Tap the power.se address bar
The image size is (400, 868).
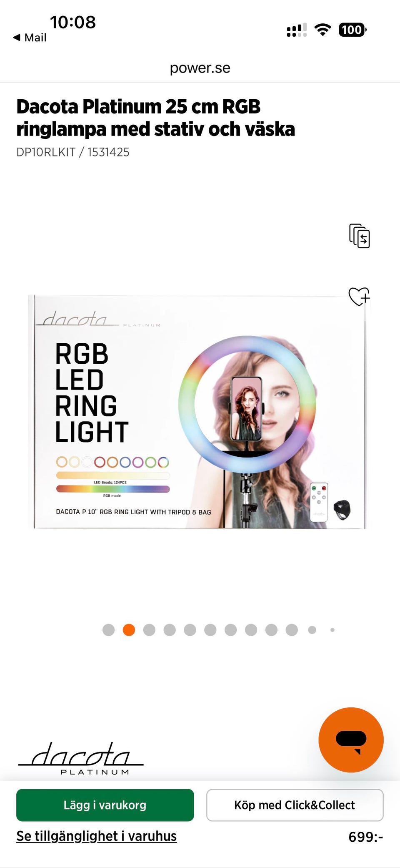200,68
